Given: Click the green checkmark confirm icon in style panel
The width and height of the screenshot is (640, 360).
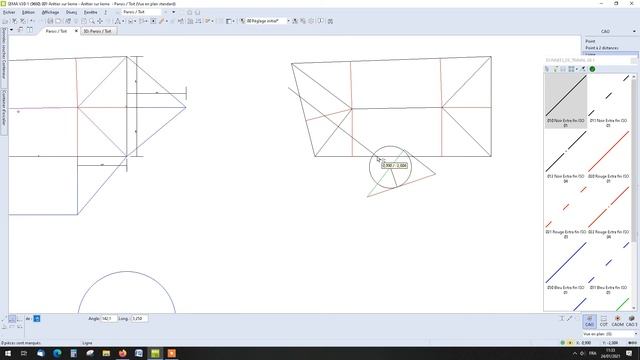Looking at the screenshot, I should [592, 69].
